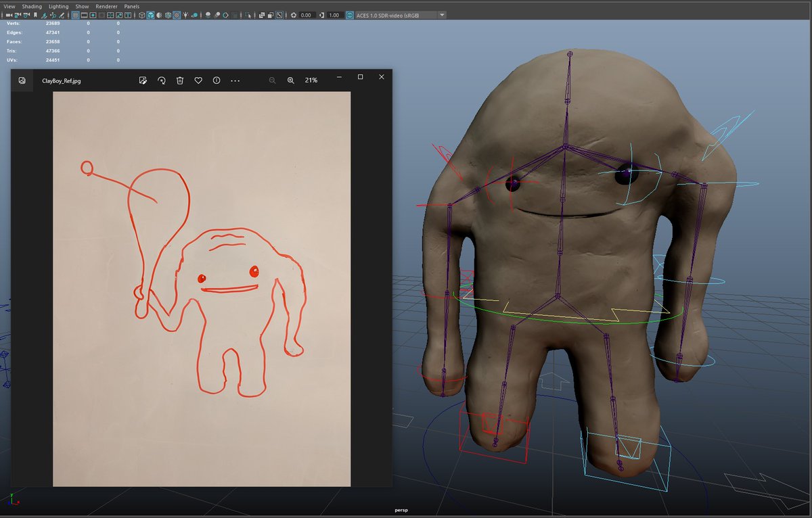Click the select camera icon

point(9,15)
